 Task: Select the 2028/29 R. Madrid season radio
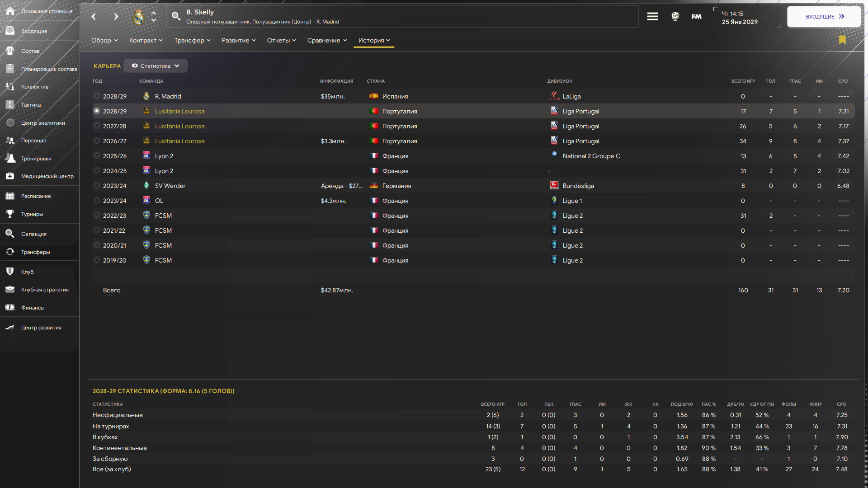[x=97, y=96]
